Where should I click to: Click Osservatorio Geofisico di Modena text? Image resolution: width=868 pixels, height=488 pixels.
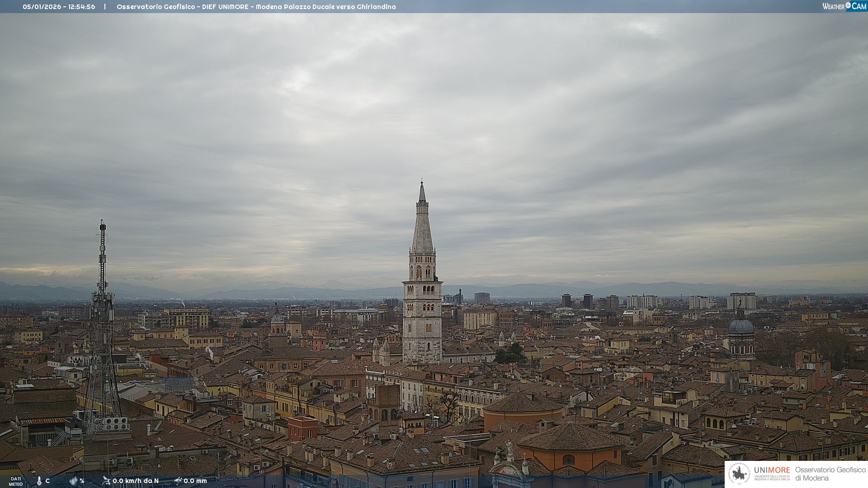point(830,474)
